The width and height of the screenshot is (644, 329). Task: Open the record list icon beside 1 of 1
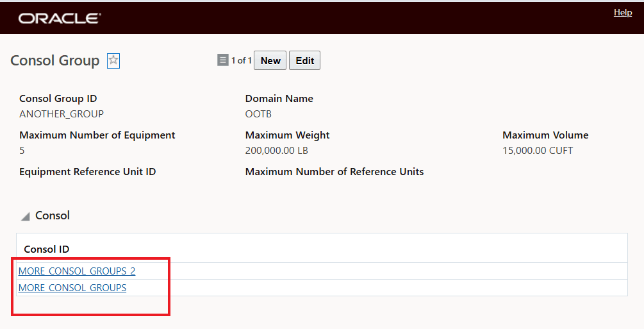click(222, 60)
